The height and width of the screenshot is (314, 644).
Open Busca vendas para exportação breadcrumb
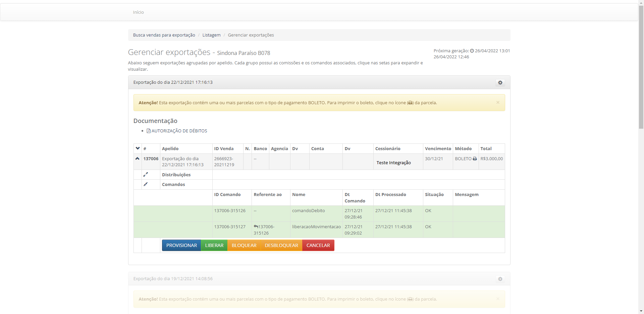pyautogui.click(x=164, y=35)
